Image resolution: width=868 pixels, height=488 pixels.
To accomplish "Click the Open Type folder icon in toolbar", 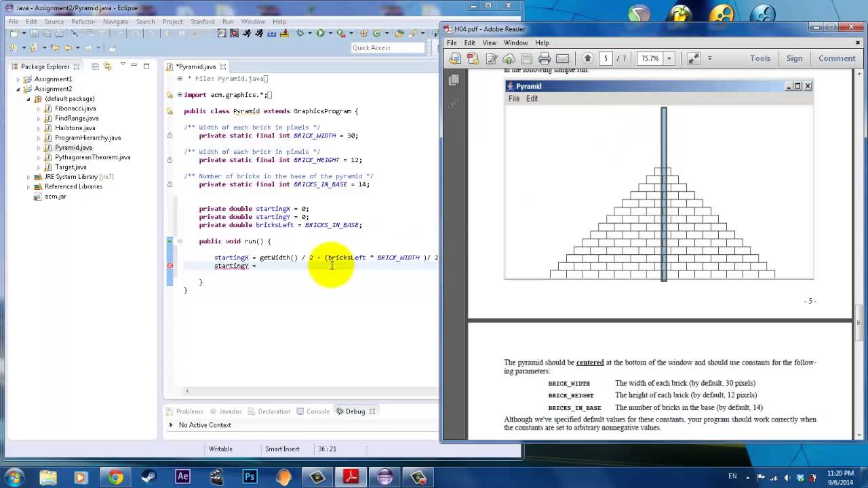I will click(x=399, y=33).
